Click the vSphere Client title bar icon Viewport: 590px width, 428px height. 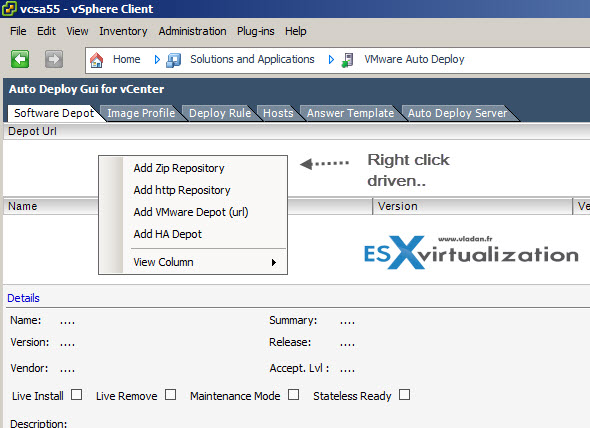click(x=9, y=9)
